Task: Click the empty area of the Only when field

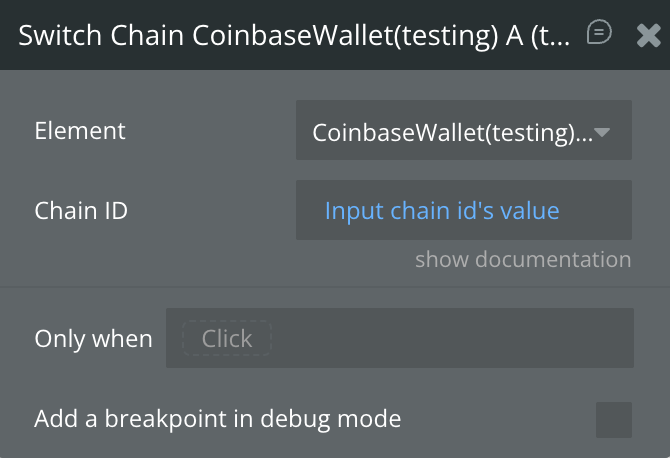Action: coord(450,339)
